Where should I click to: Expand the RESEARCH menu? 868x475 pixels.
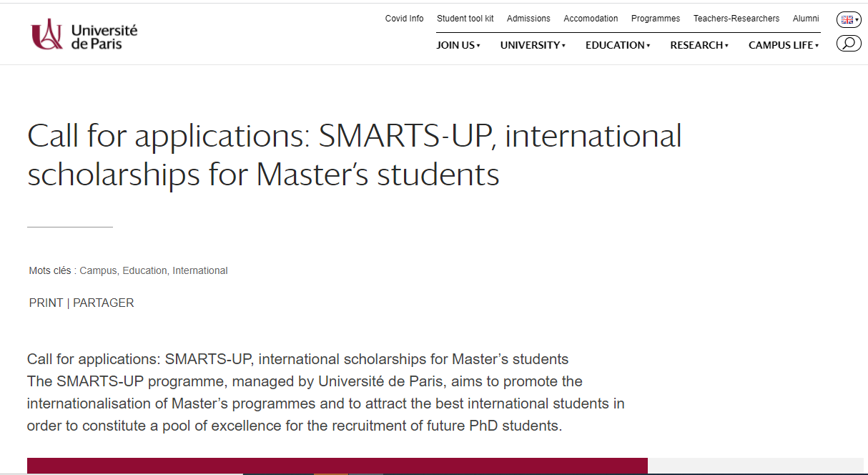pos(699,45)
